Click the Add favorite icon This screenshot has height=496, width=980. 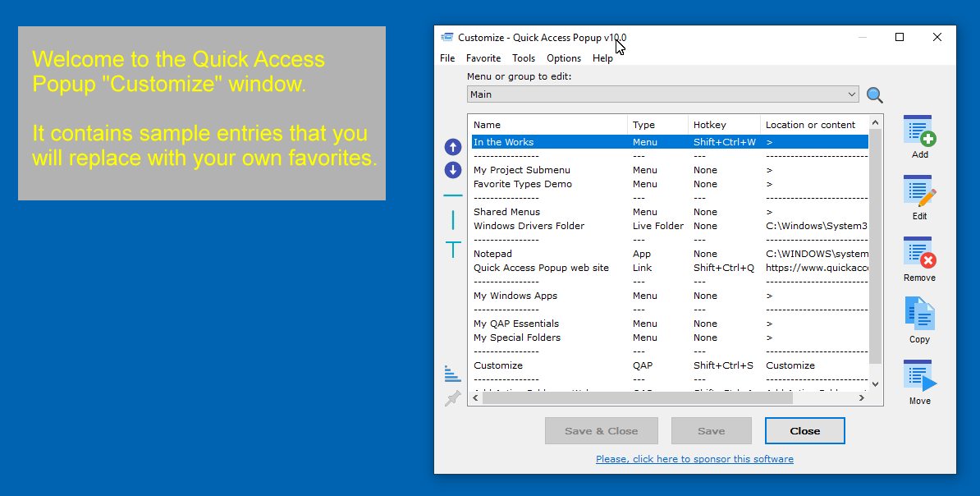pyautogui.click(x=919, y=131)
